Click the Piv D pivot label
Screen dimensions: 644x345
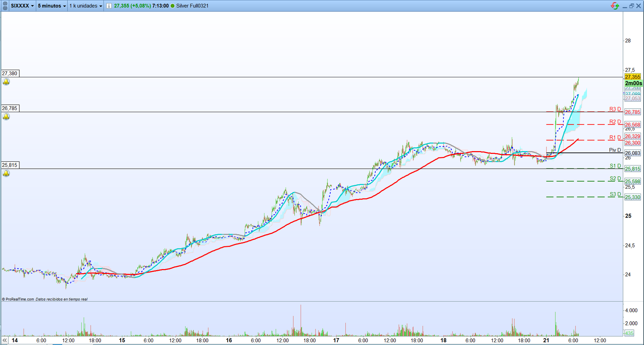[615, 150]
